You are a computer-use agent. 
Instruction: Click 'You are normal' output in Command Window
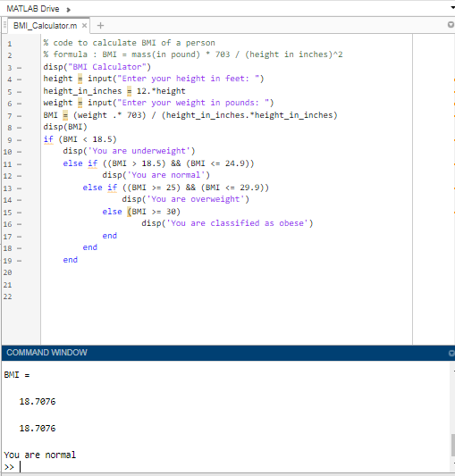pyautogui.click(x=40, y=455)
